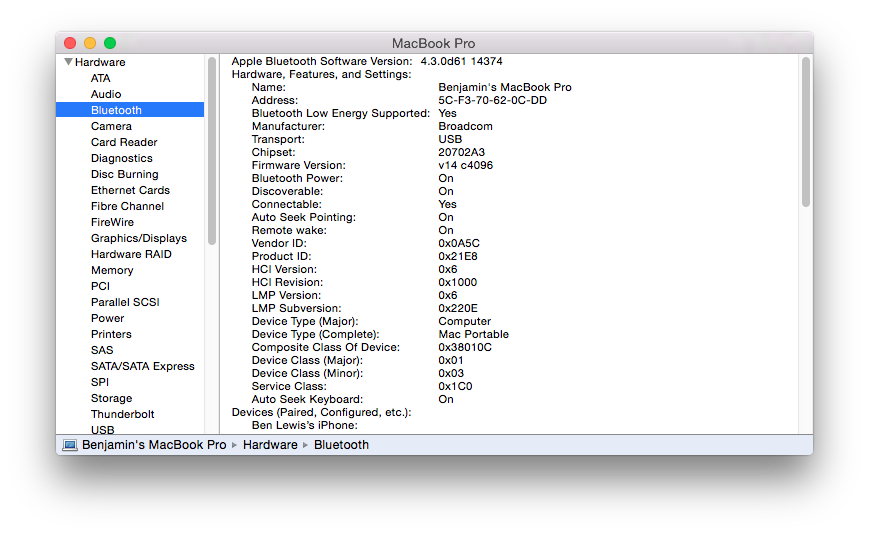Click the Remote wake label
The image size is (869, 535).
pos(289,231)
